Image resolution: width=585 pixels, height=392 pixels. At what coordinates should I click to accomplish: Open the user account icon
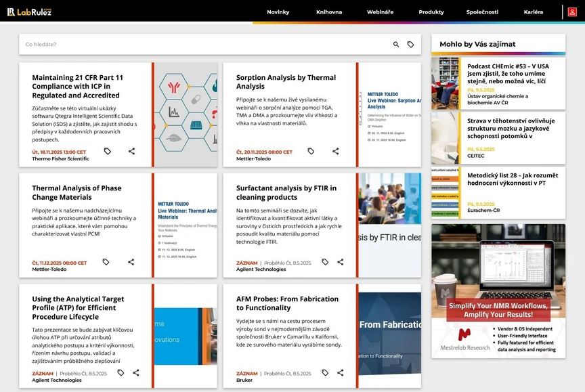click(572, 12)
